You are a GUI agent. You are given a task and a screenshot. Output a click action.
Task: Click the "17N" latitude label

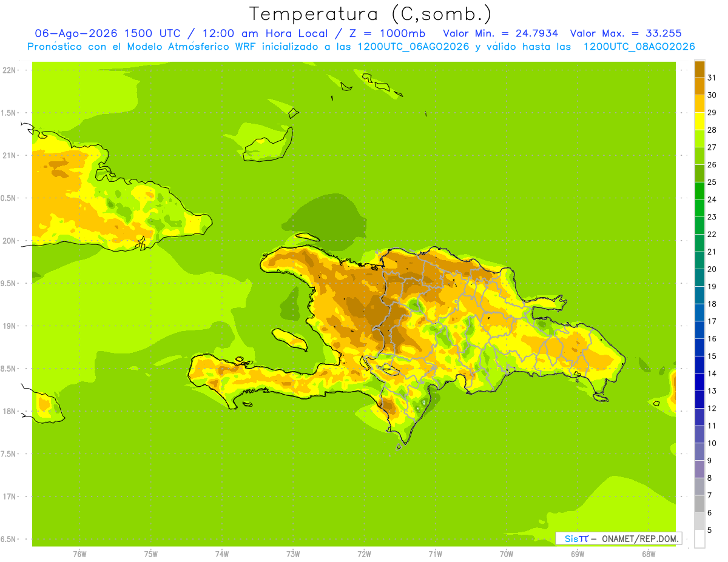(9, 497)
